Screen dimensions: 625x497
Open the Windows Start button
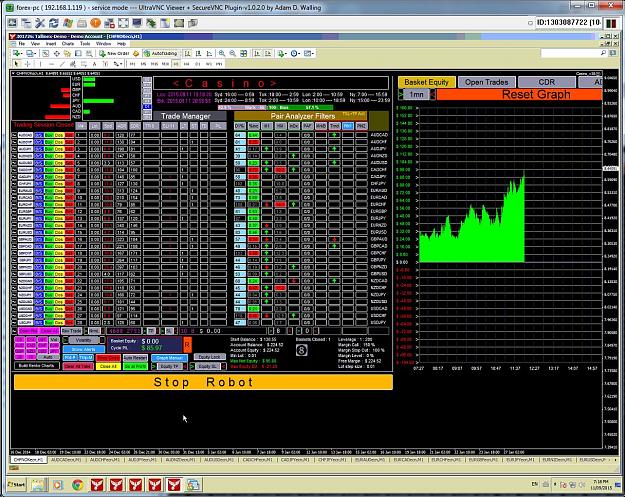[16, 485]
